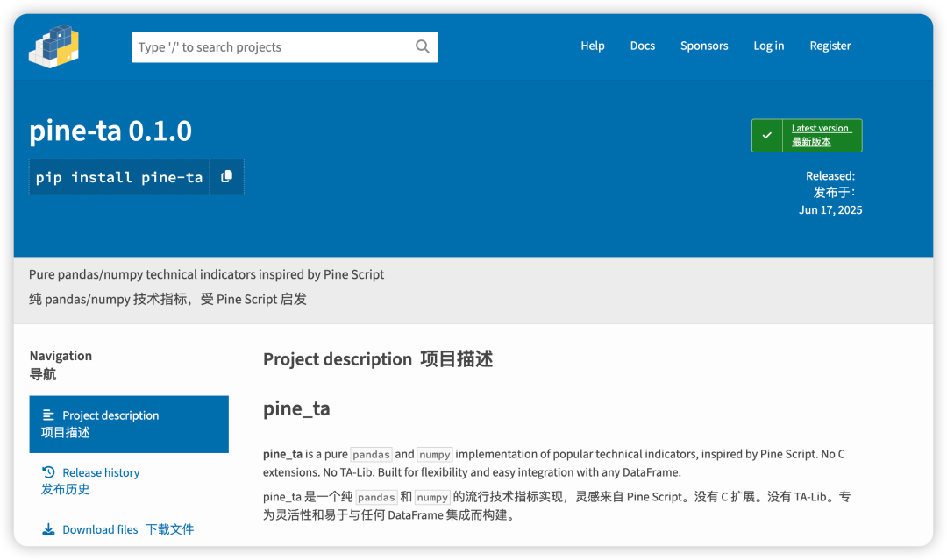Open the Release history tab
947x560 pixels.
[x=90, y=480]
